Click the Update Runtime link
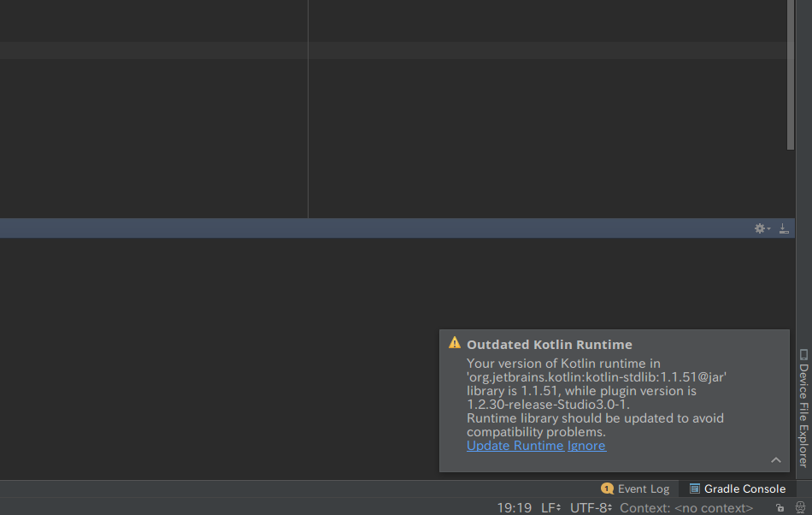Viewport: 812px width, 515px height. 515,446
